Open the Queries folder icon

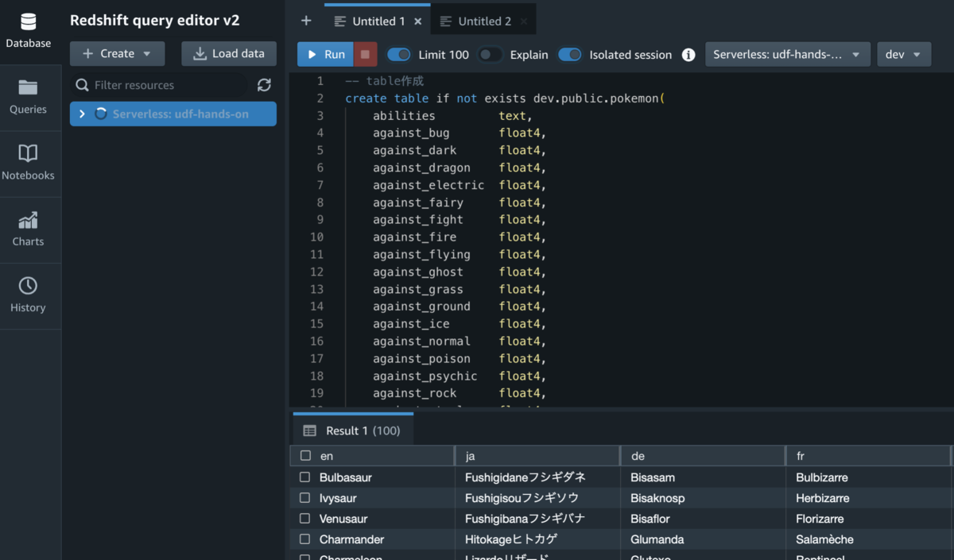pos(29,87)
